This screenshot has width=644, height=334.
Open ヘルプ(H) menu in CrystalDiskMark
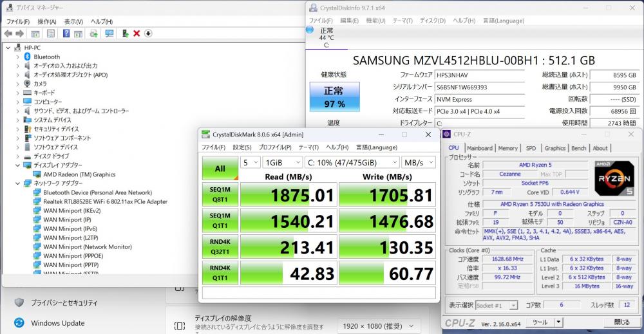tap(337, 147)
